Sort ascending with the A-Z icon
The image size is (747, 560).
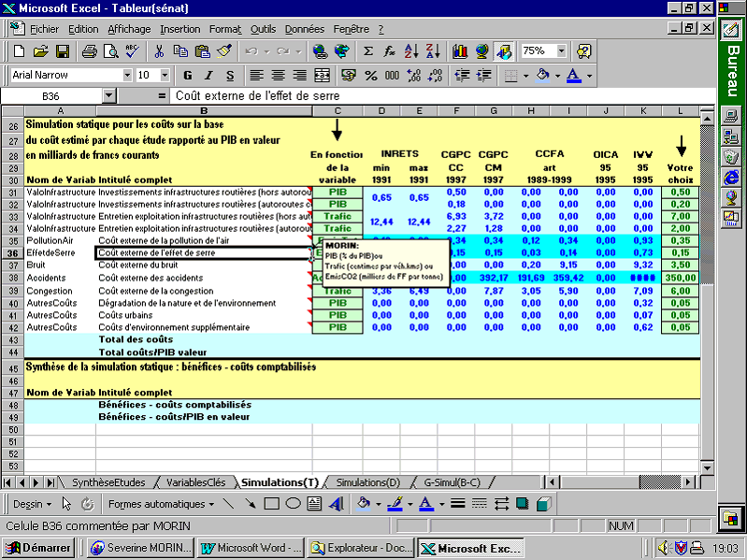(x=411, y=51)
